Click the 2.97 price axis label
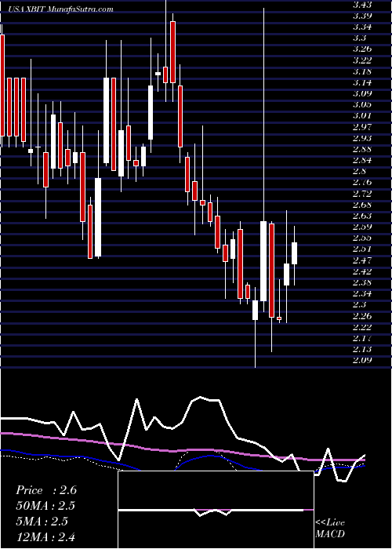Image resolution: width=392 pixels, height=549 pixels. click(362, 127)
